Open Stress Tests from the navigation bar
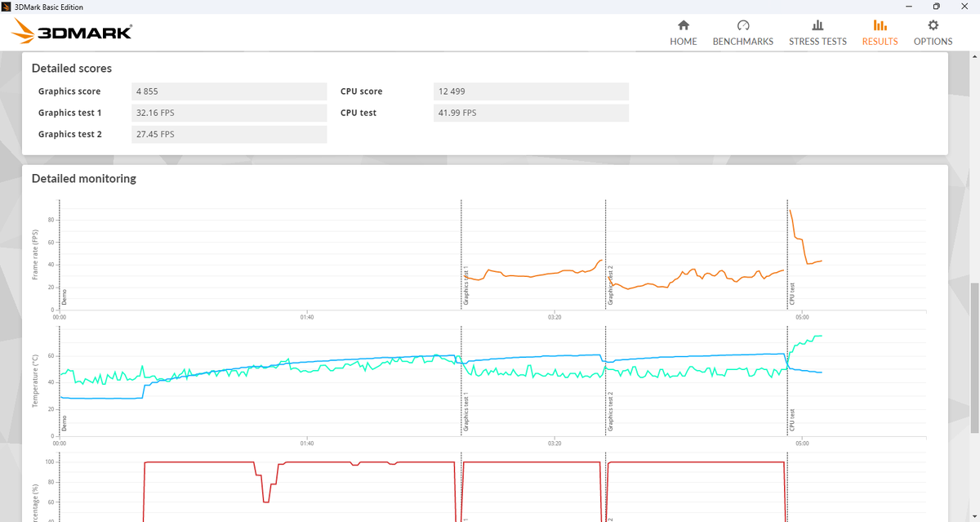Screen dimensions: 980x522 pos(817,41)
